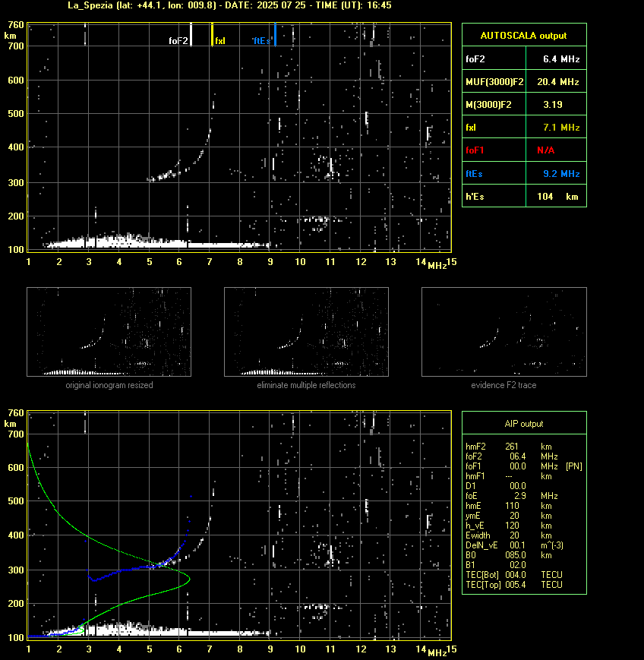Click the red foF1 N/A value
The image size is (644, 660).
click(x=545, y=150)
